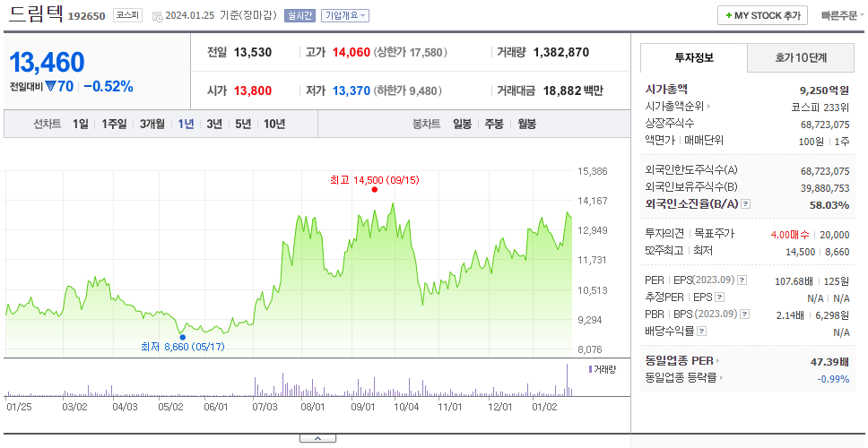Open the 동일업종 PER link
868x448 pixels.
(679, 361)
